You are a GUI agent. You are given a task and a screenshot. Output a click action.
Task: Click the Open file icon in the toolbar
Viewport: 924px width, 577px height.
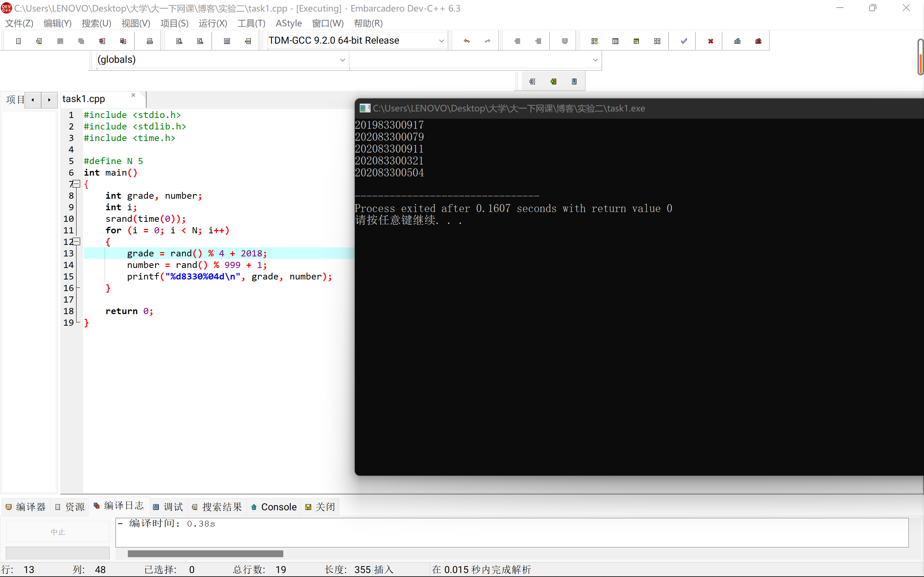point(39,41)
